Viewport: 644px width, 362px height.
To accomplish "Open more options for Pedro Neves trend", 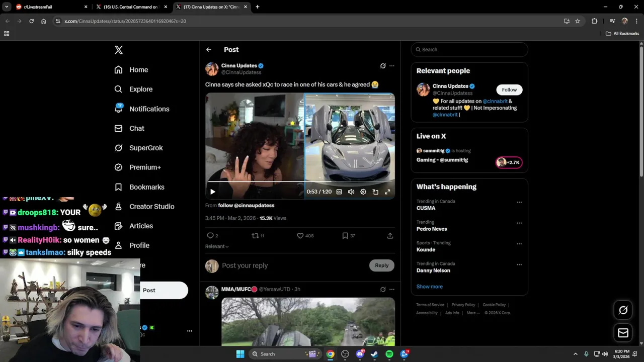I will coord(519,223).
